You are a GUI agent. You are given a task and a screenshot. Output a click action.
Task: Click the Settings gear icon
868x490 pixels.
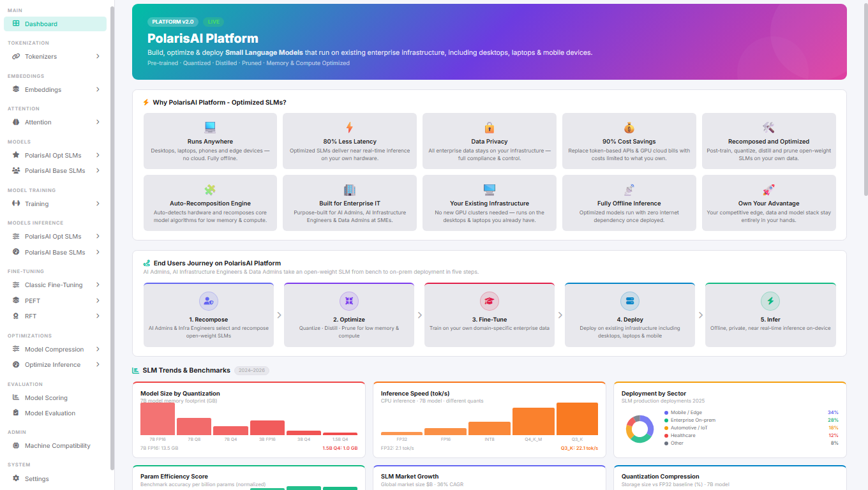(x=16, y=479)
